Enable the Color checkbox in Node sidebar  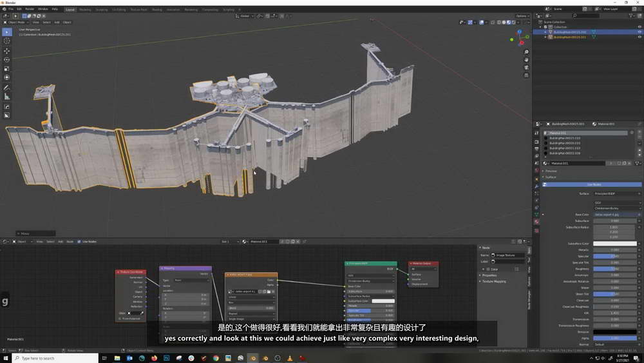pos(488,270)
